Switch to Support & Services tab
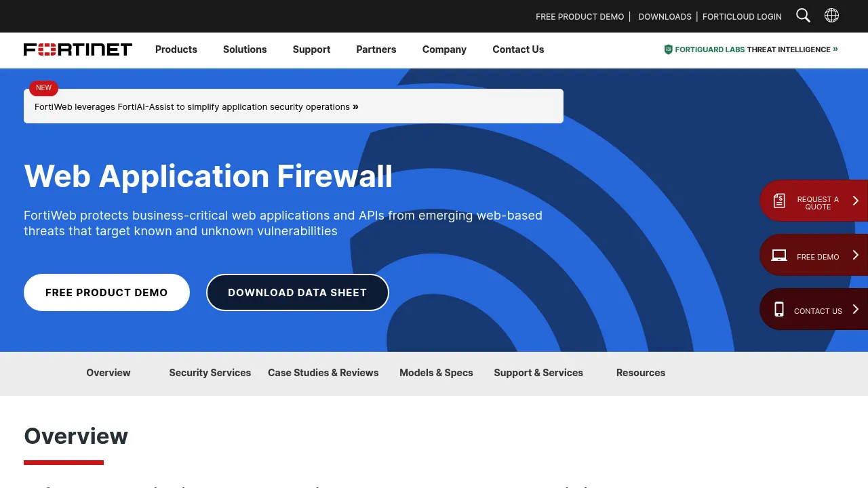This screenshot has width=868, height=488. pos(538,373)
